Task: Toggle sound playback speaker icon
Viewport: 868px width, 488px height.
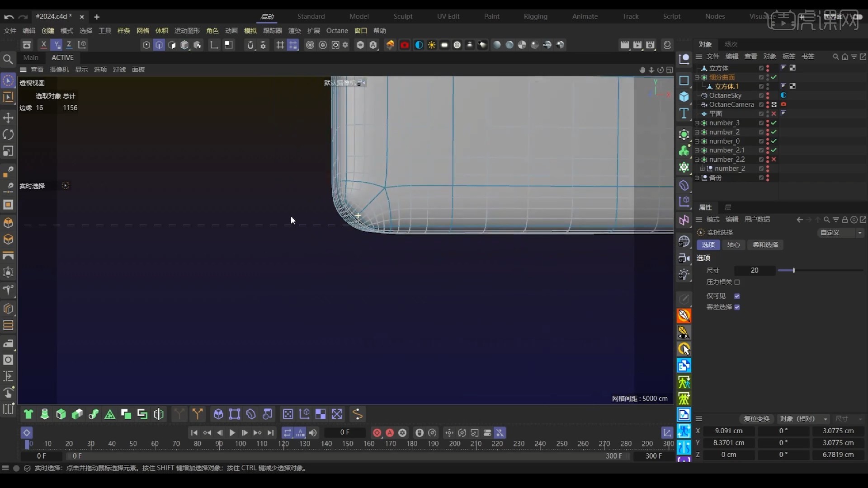Action: [313, 433]
